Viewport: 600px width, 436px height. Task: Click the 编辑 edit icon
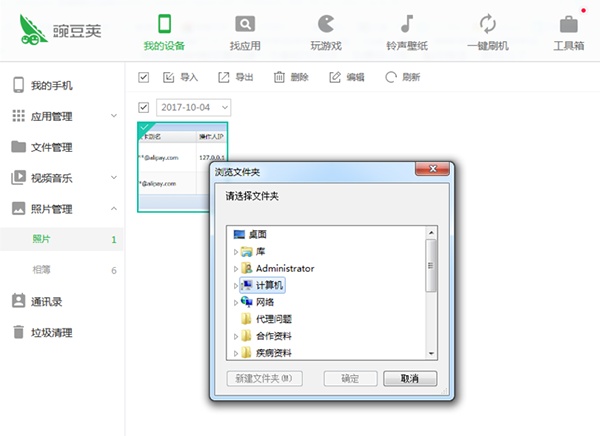tap(335, 77)
